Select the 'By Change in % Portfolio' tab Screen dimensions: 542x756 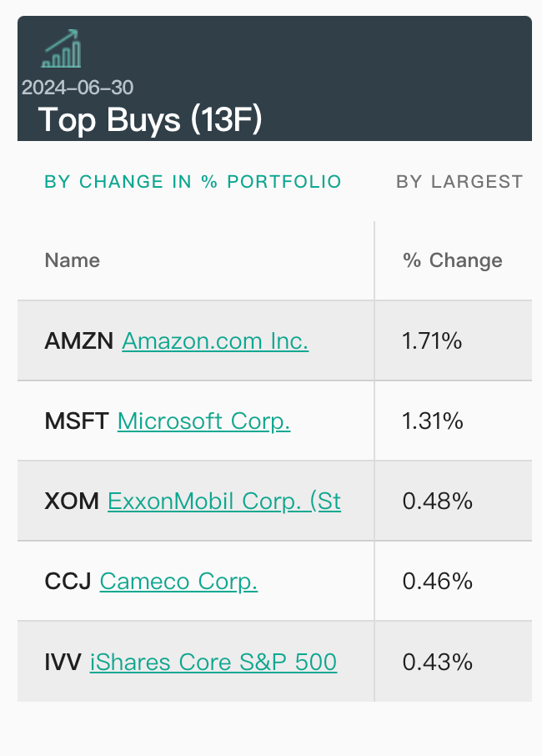tap(193, 182)
